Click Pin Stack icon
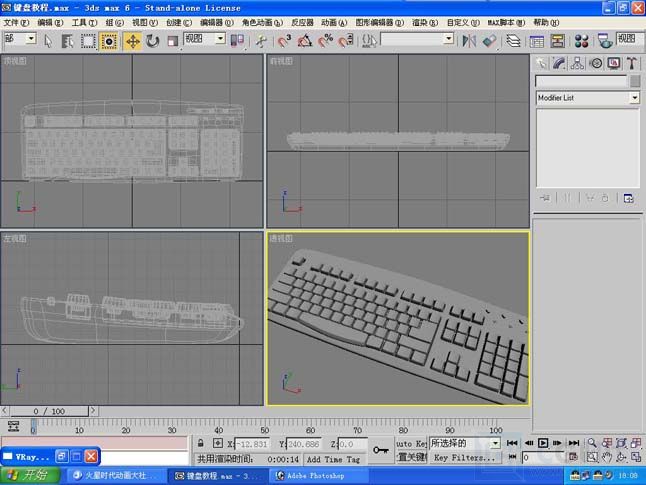The width and height of the screenshot is (646, 485). (545, 198)
